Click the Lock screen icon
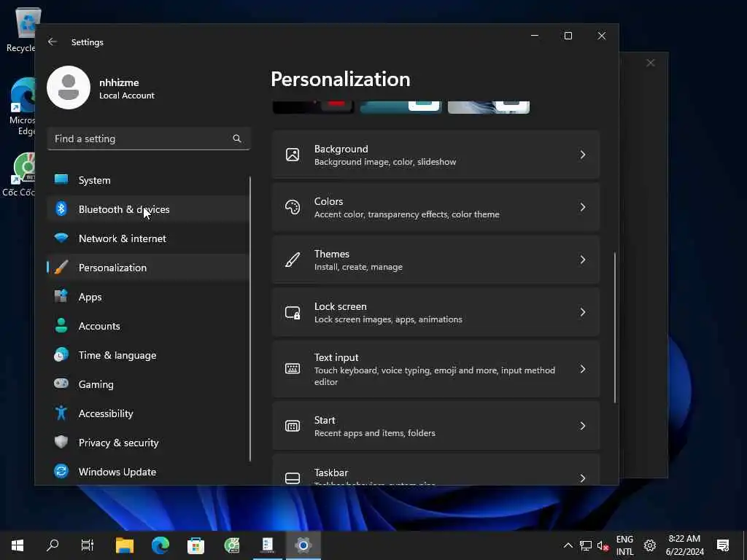 point(293,312)
